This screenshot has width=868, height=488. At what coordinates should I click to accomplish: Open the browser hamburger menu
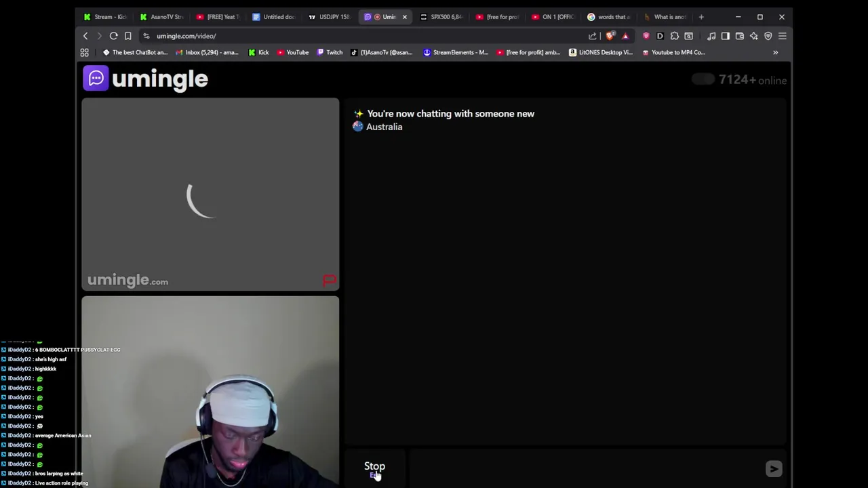[x=783, y=36]
